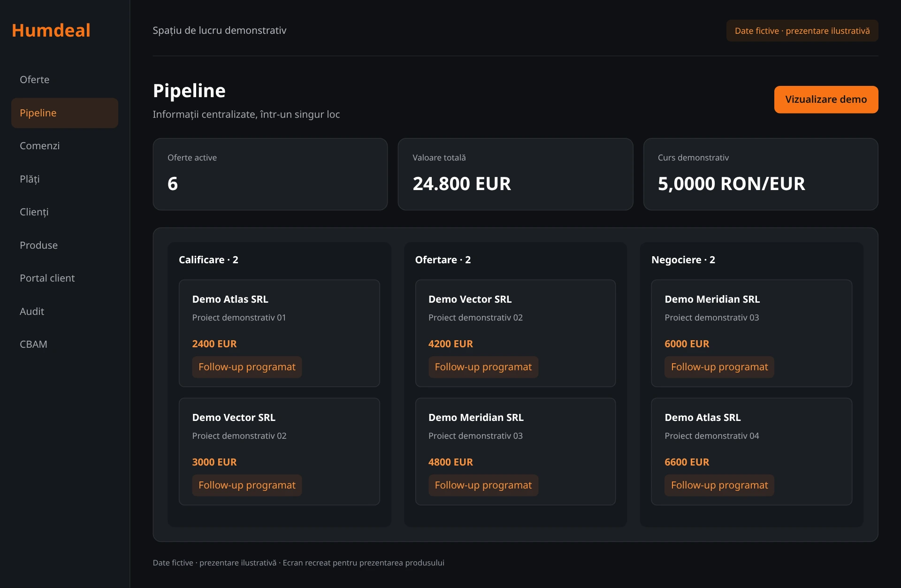Open Demo Vector SRL card in Ofertare
This screenshot has height=588, width=901.
pos(515,333)
